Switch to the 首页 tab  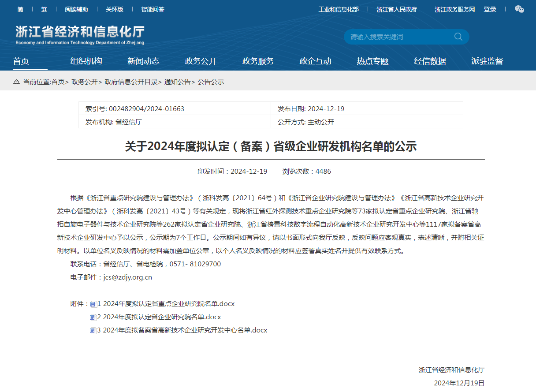click(x=22, y=61)
